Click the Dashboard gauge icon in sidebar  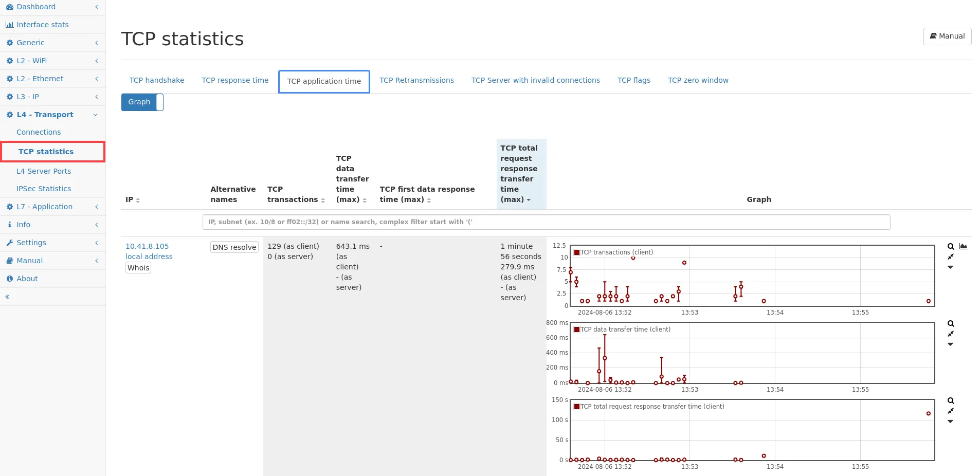tap(9, 7)
